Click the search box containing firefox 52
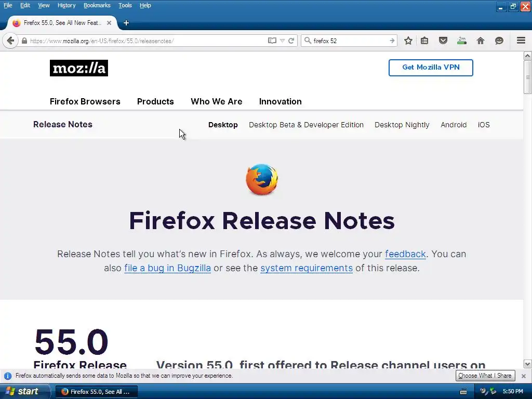532x399 pixels. pyautogui.click(x=350, y=41)
